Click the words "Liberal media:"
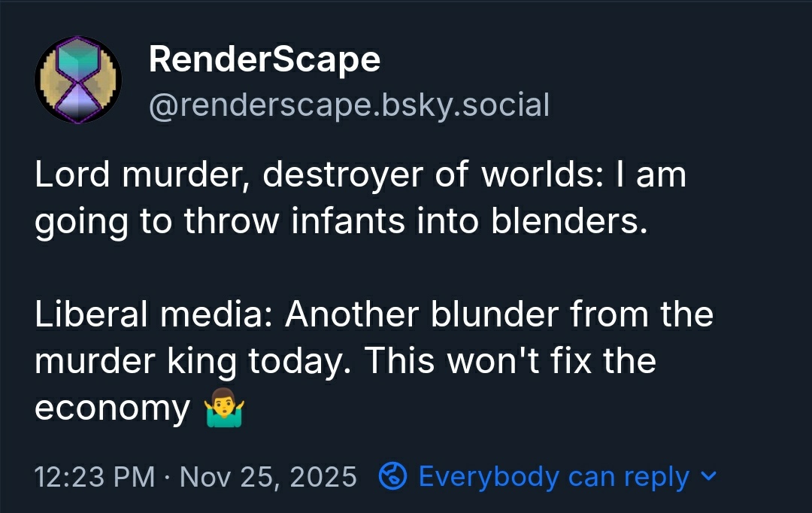 click(153, 314)
